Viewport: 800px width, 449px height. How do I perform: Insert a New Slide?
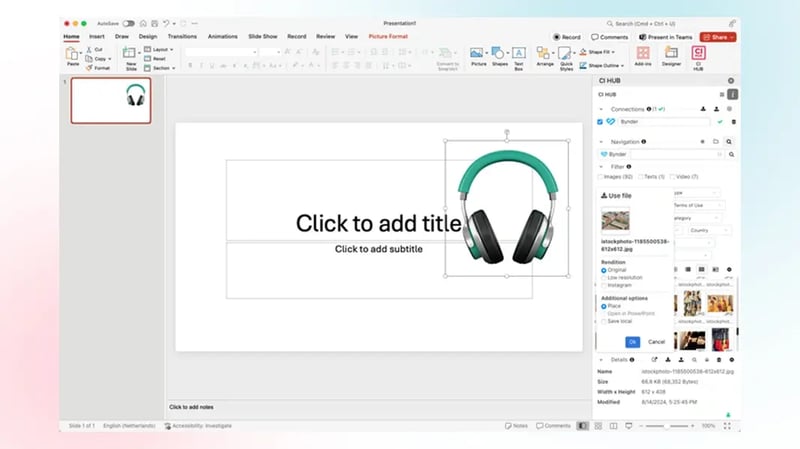(x=131, y=58)
